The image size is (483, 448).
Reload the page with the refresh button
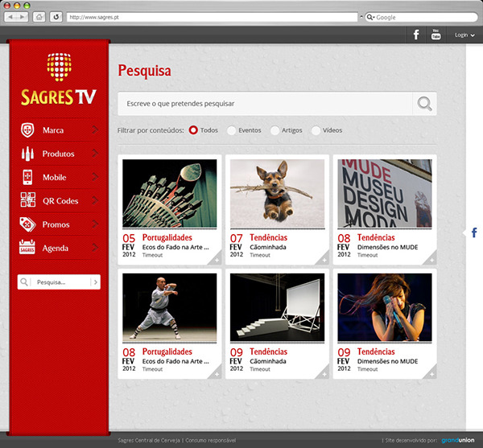pyautogui.click(x=56, y=17)
